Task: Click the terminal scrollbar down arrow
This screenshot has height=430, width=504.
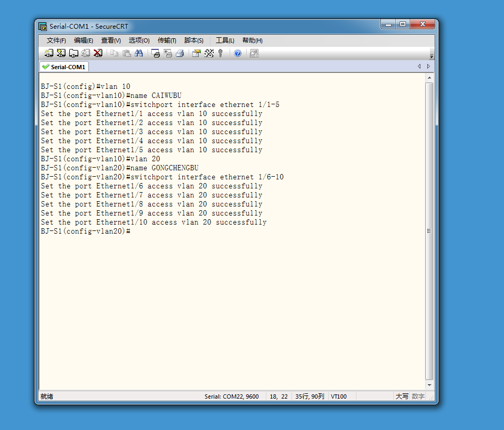Action: click(429, 385)
